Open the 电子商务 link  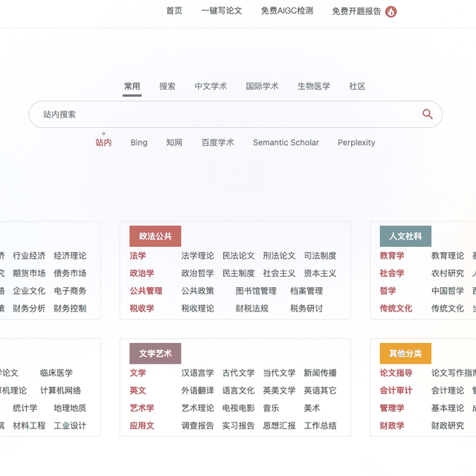70,291
